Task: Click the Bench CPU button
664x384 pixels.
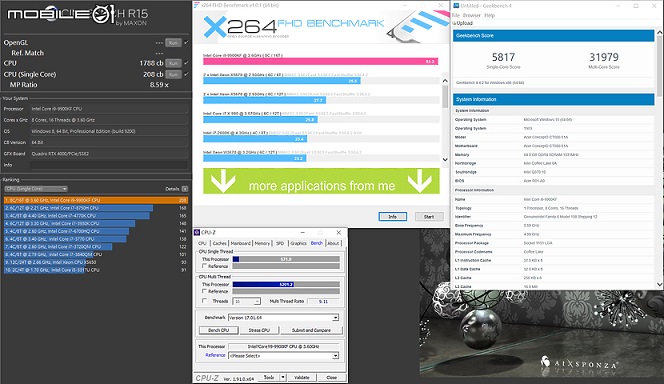Action: point(219,330)
